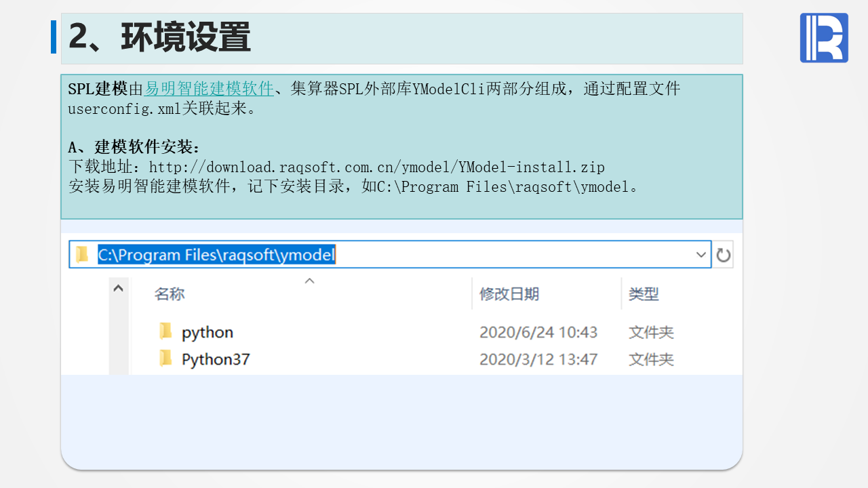Screen dimensions: 868x488
Task: Select the python folder name
Action: (208, 332)
